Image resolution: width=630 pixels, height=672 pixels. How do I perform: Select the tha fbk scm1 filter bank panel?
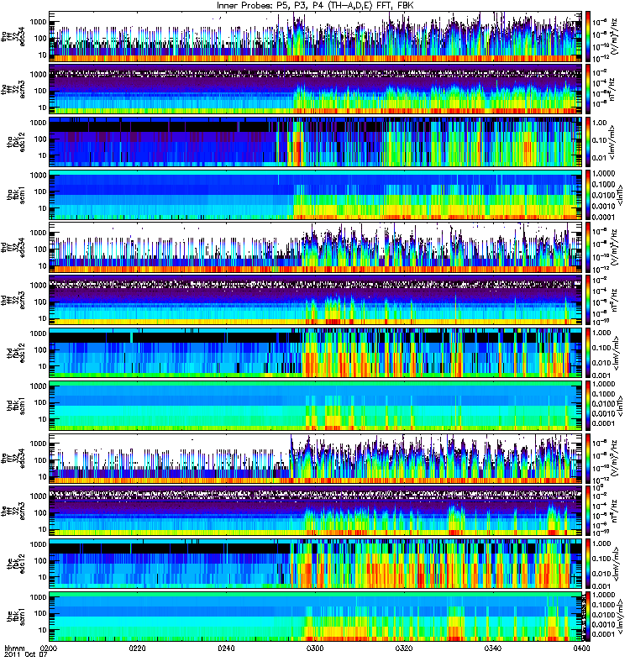click(x=316, y=195)
